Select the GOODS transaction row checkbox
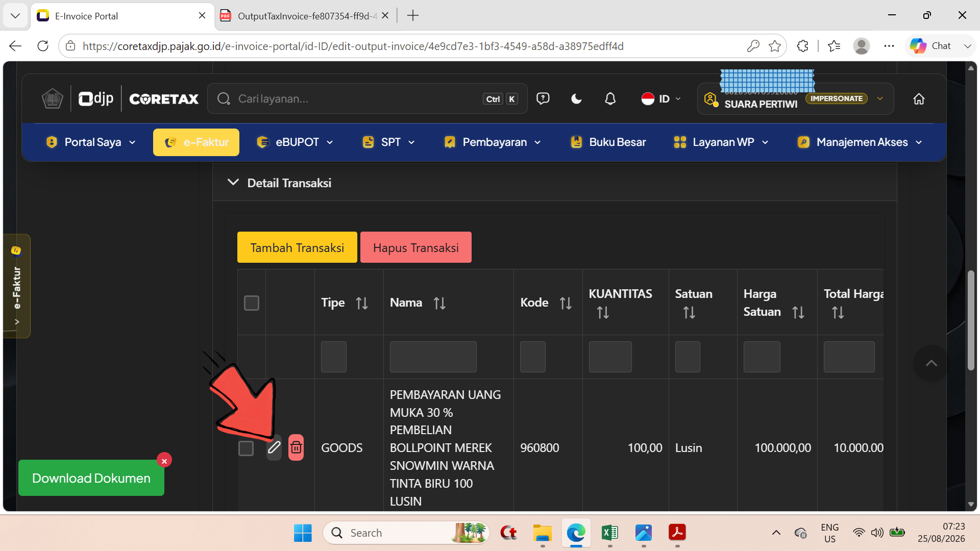 [x=246, y=448]
